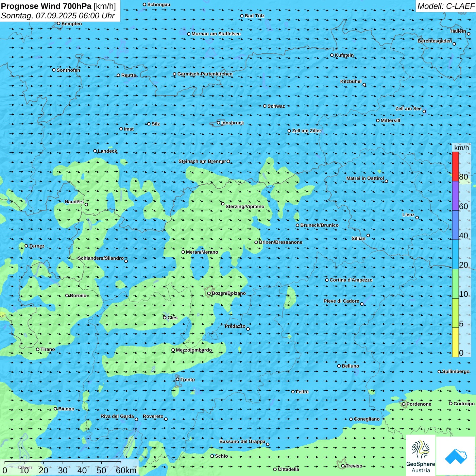
Task: Click the Bozen/Bolzano city marker
Action: click(209, 293)
